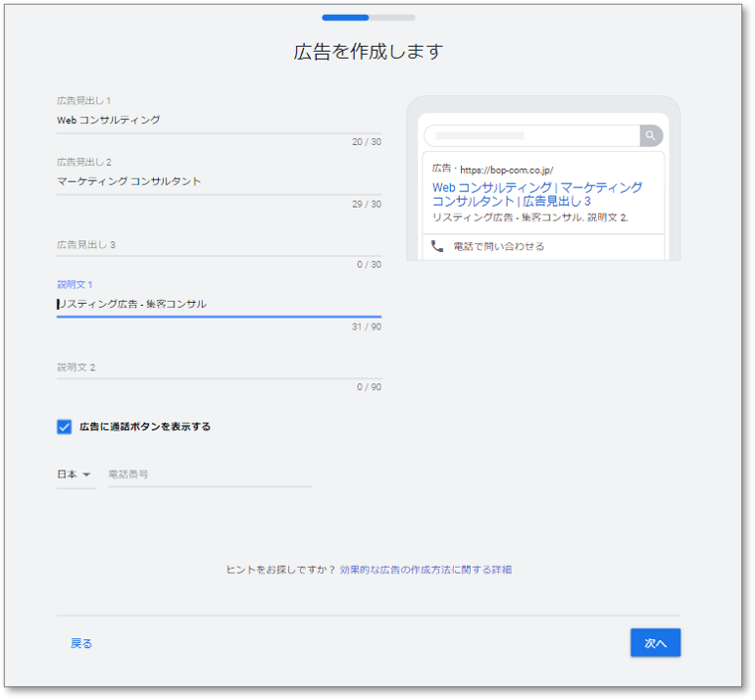This screenshot has width=755, height=700.
Task: Focus the empty 説明文 2 field
Action: point(219,368)
